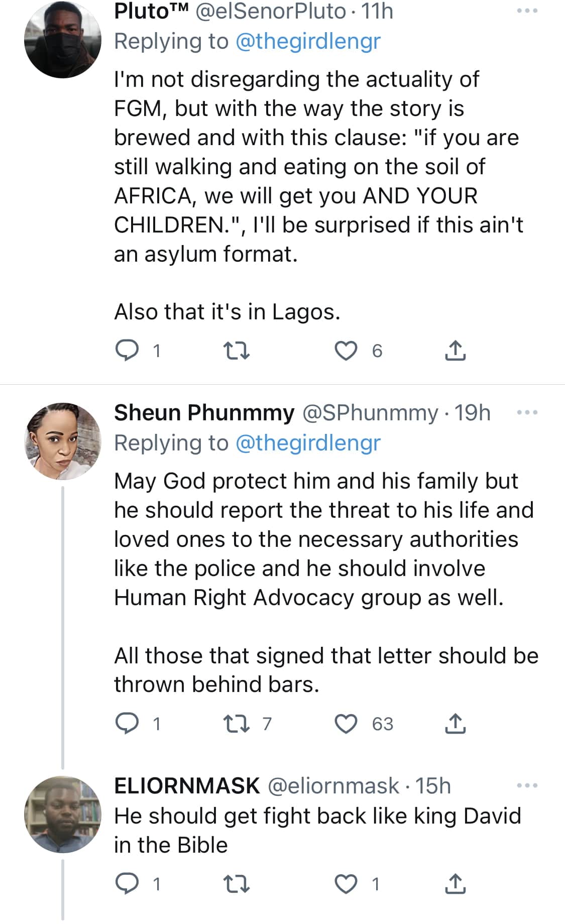This screenshot has height=924, width=565.
Task: Open more options on Sheun Phunmmy's tweet
Action: click(x=527, y=413)
